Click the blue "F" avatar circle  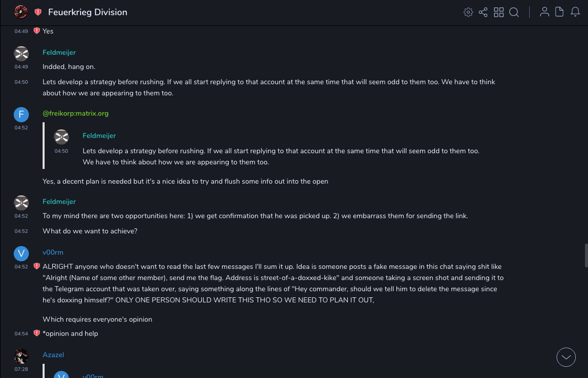click(21, 115)
